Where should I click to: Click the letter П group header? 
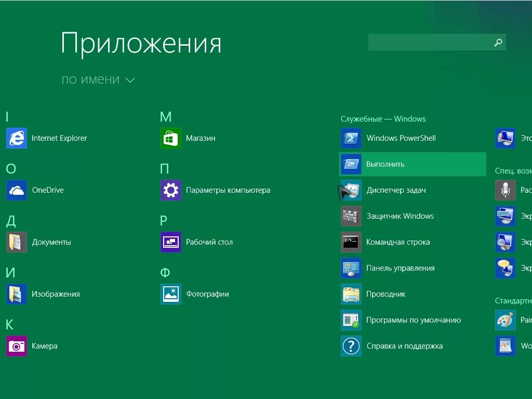pos(164,169)
